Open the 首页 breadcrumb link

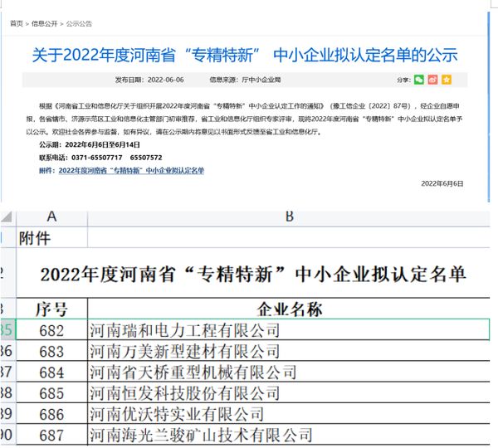click(17, 23)
